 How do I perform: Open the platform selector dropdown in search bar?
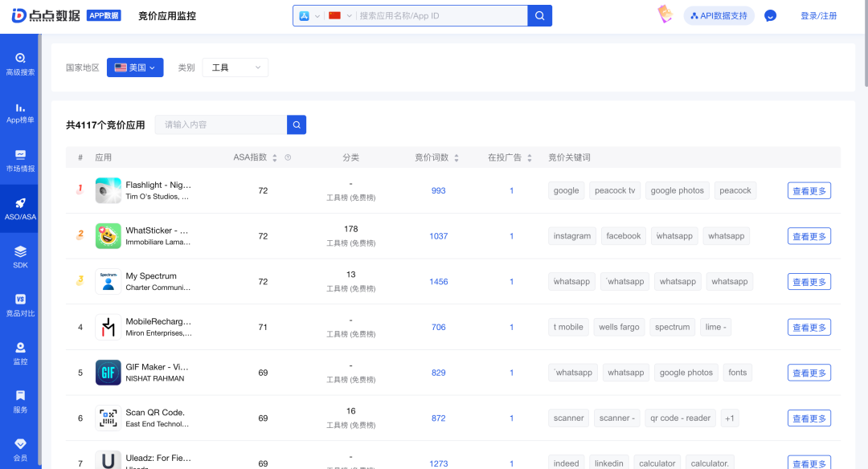[x=308, y=15]
